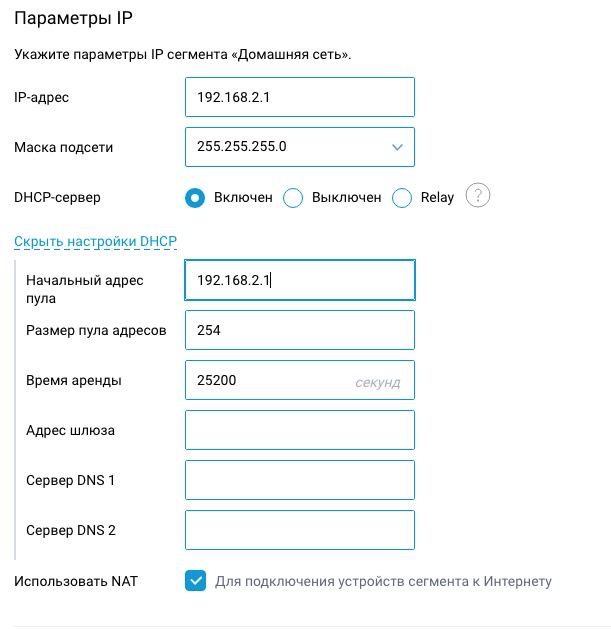Expand the "Маска подсети" dropdown

pyautogui.click(x=300, y=147)
